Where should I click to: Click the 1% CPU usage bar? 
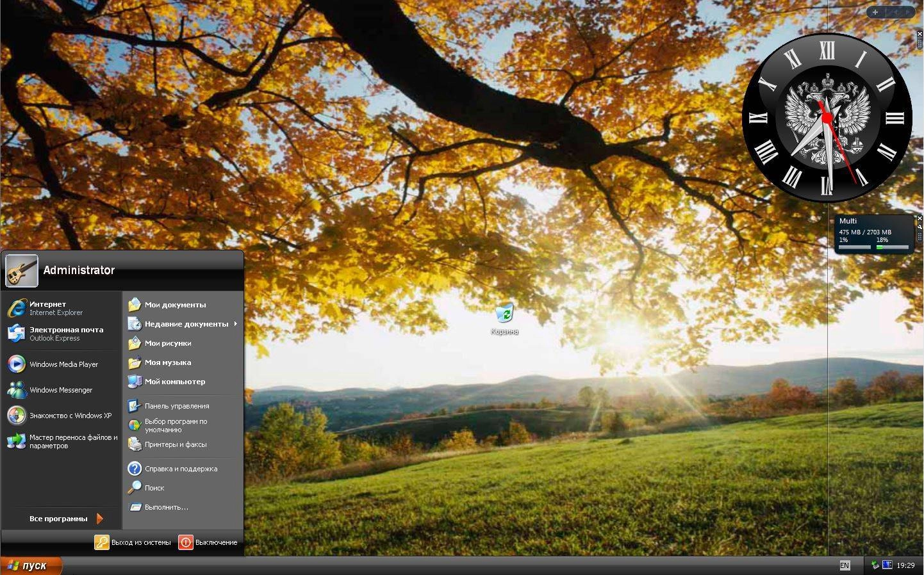[855, 247]
